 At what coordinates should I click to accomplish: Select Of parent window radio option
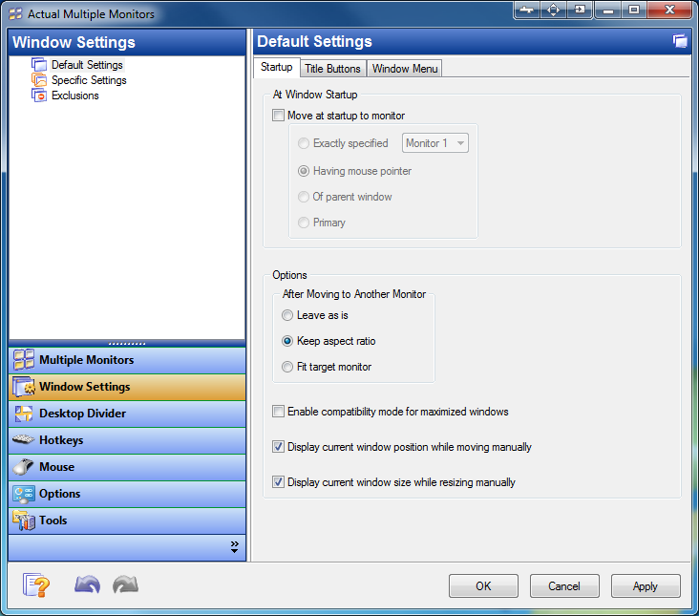pyautogui.click(x=304, y=197)
